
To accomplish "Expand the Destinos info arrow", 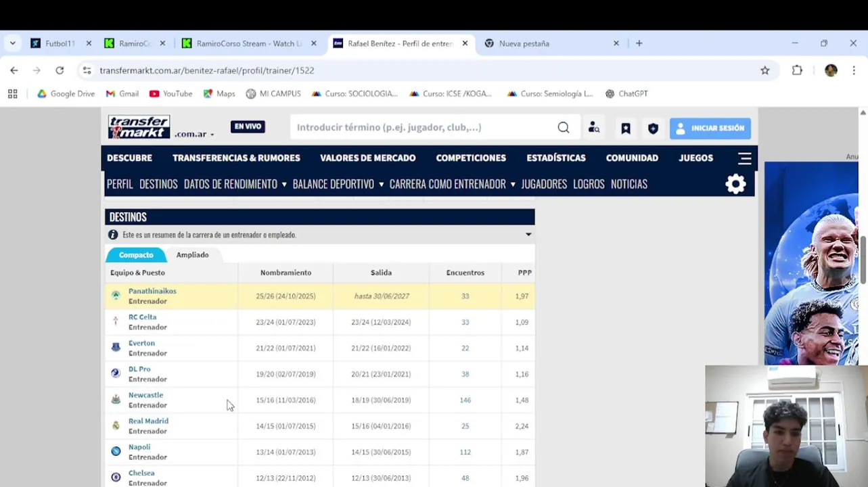I will point(528,235).
